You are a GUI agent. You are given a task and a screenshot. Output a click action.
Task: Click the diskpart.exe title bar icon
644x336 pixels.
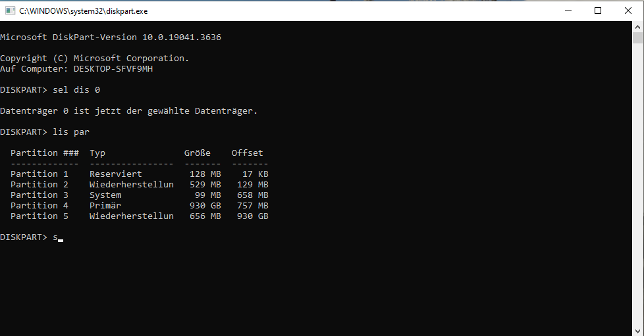click(10, 11)
